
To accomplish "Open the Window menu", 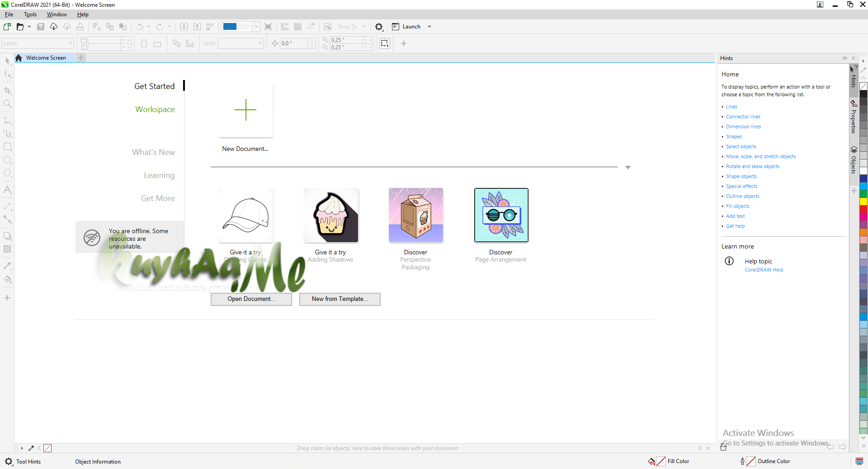I will tap(57, 14).
